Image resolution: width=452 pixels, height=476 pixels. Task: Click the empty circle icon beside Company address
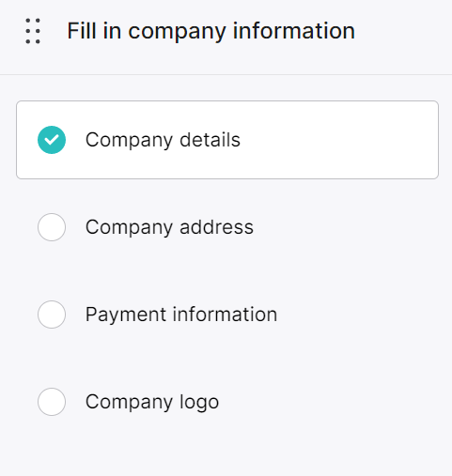pyautogui.click(x=52, y=227)
